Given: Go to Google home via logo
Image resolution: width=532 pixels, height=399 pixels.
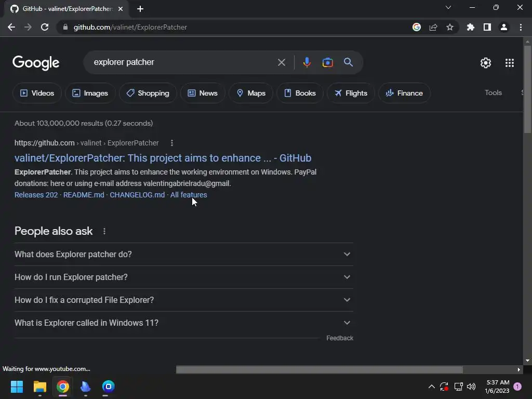Looking at the screenshot, I should tap(36, 63).
